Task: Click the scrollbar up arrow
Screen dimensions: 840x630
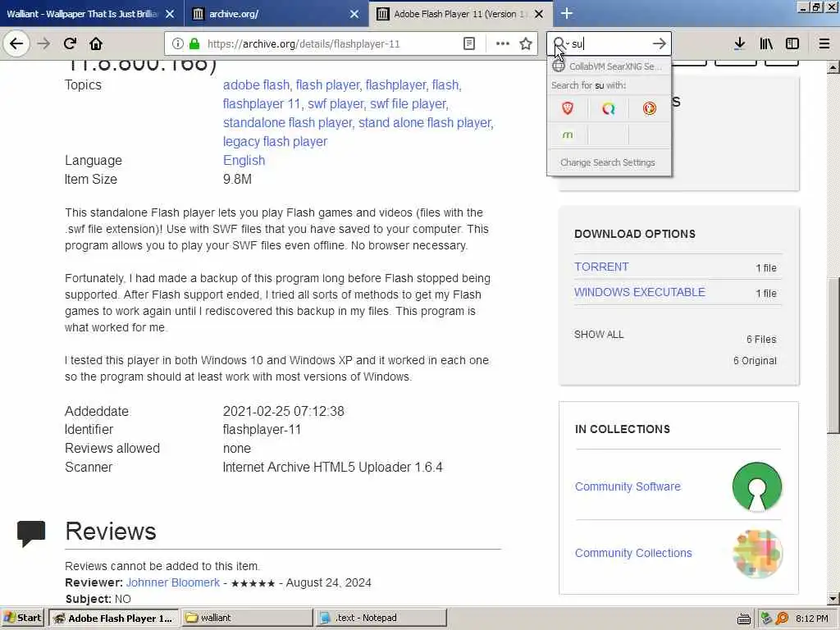Action: click(833, 67)
